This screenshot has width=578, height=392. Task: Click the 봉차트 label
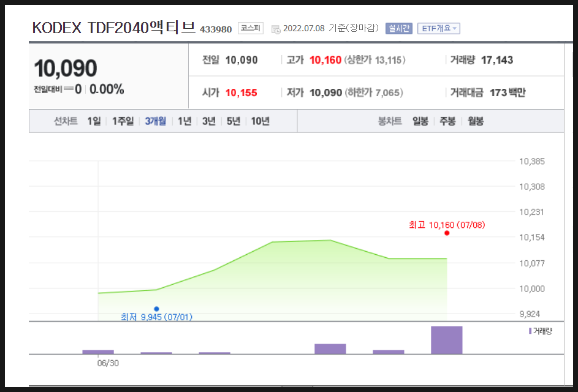click(x=390, y=121)
